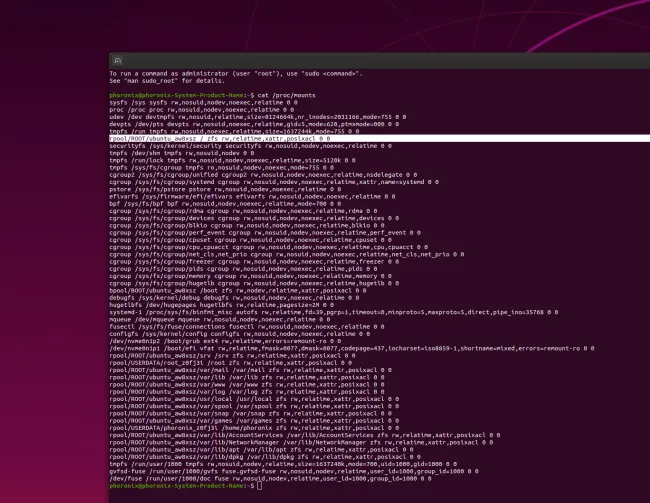
Task: Click the rpool /srv zfs mount line
Action: click(233, 356)
